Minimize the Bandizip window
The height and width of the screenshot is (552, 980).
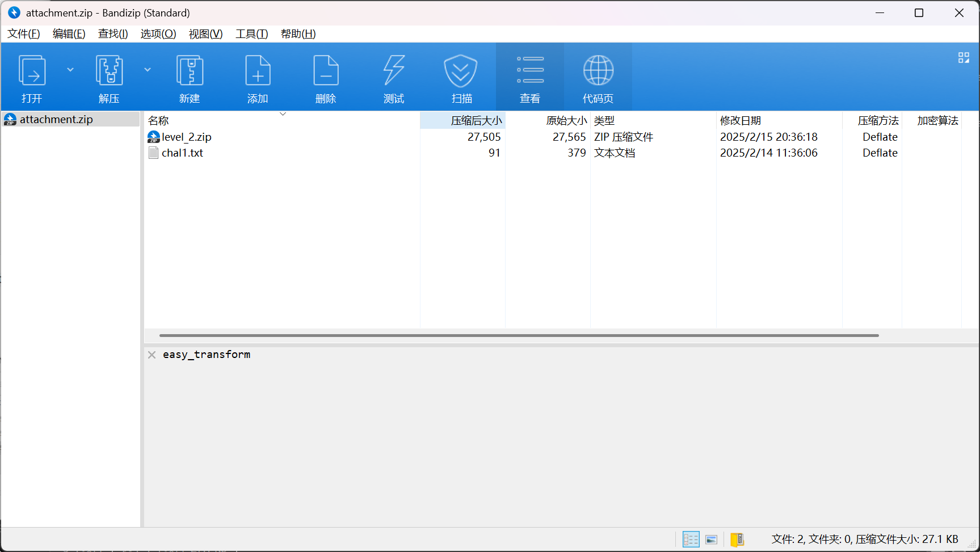(x=880, y=12)
